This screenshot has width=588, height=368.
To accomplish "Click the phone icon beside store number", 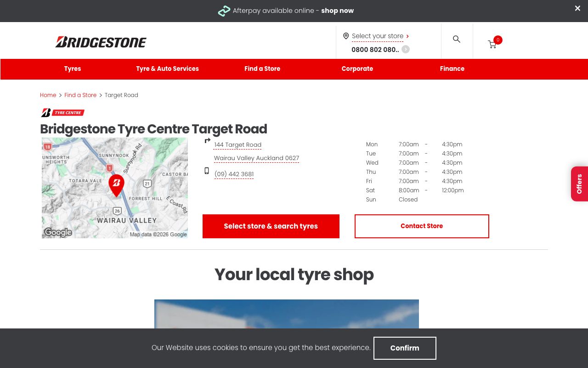I will (207, 171).
